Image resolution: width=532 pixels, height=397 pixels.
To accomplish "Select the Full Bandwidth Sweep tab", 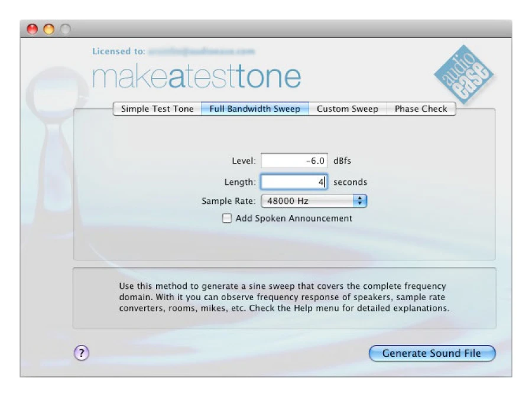I will (x=255, y=109).
